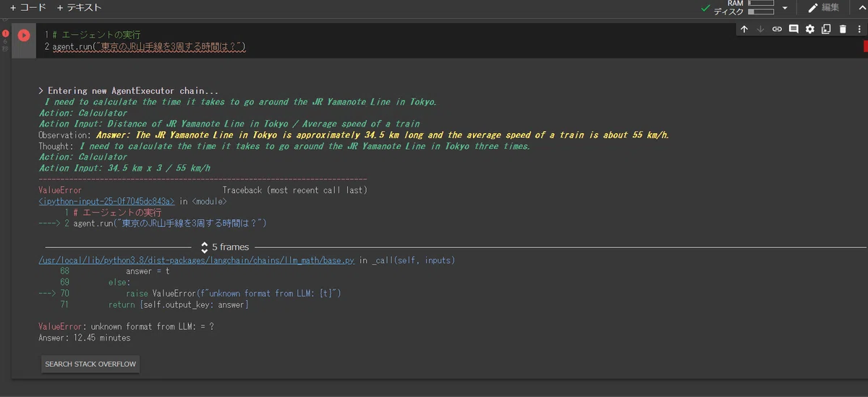Image resolution: width=868 pixels, height=397 pixels.
Task: Click into agent.run code line 2
Action: pyautogui.click(x=150, y=46)
